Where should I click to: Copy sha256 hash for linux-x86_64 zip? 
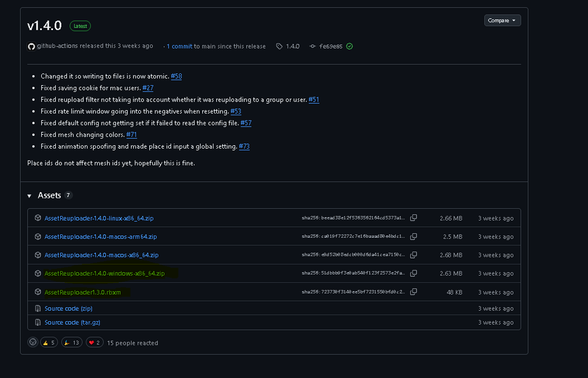[413, 218]
